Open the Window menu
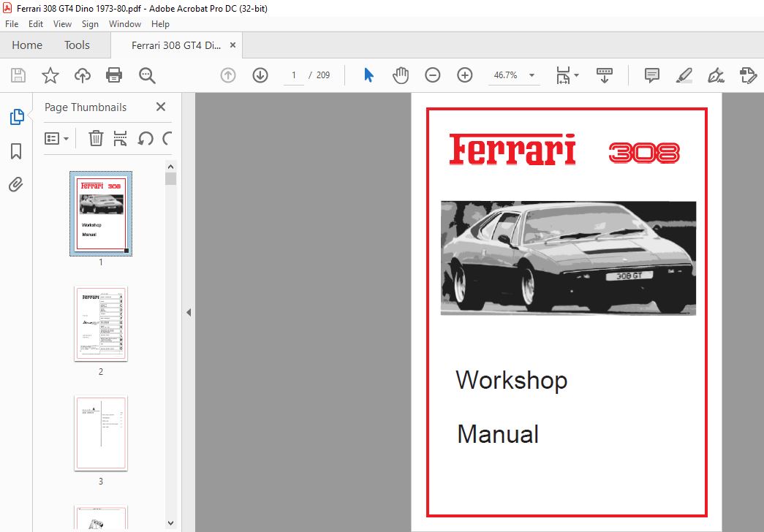764x532 pixels. point(125,24)
